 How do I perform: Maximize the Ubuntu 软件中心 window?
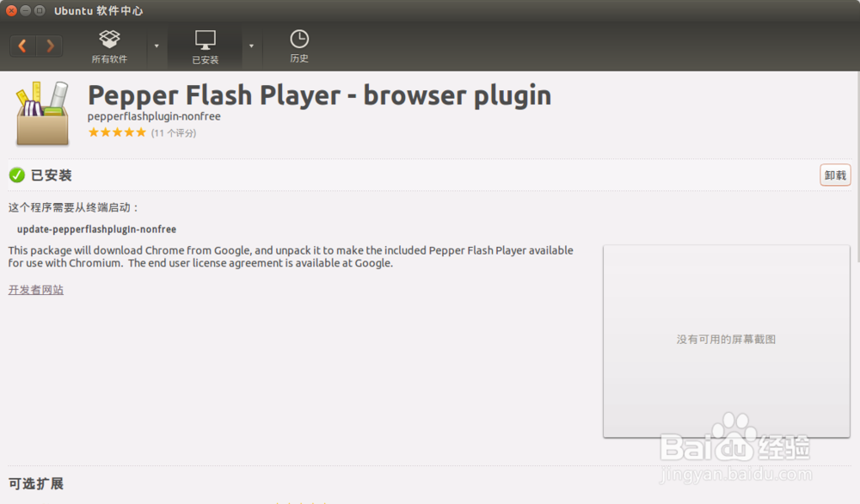coord(40,10)
